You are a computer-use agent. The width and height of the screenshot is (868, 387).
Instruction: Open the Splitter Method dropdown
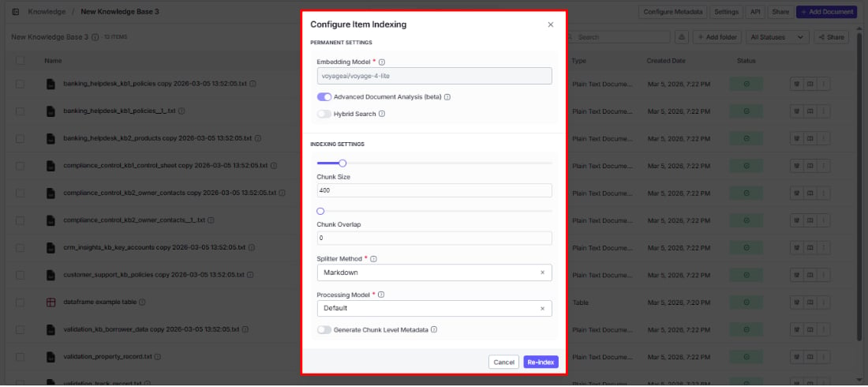[435, 272]
